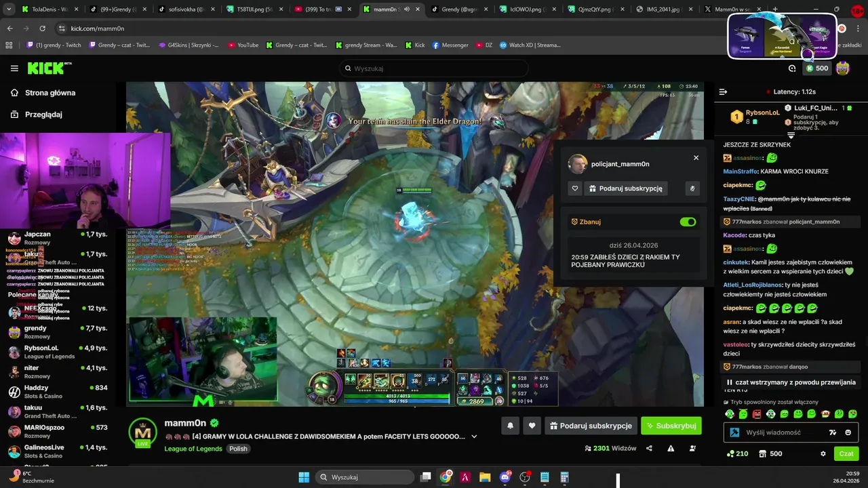Go back in Chrome browser
The height and width of the screenshot is (488, 868).
pyautogui.click(x=9, y=28)
